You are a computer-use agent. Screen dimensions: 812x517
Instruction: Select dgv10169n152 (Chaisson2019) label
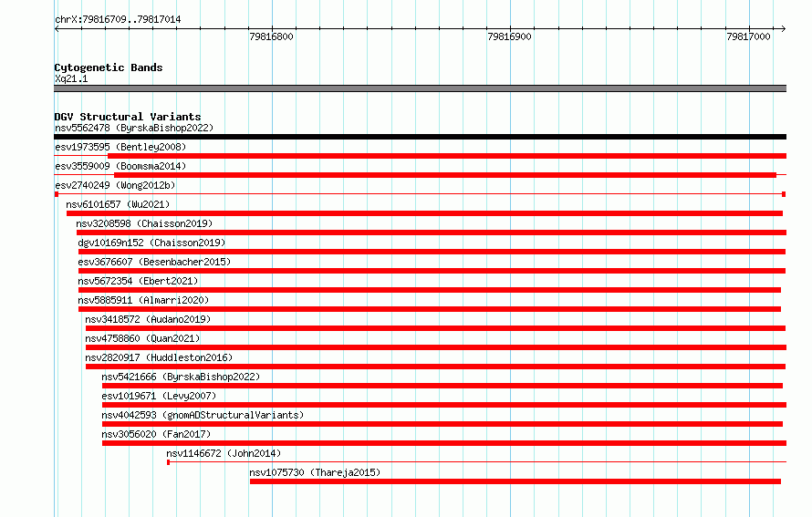tap(151, 243)
